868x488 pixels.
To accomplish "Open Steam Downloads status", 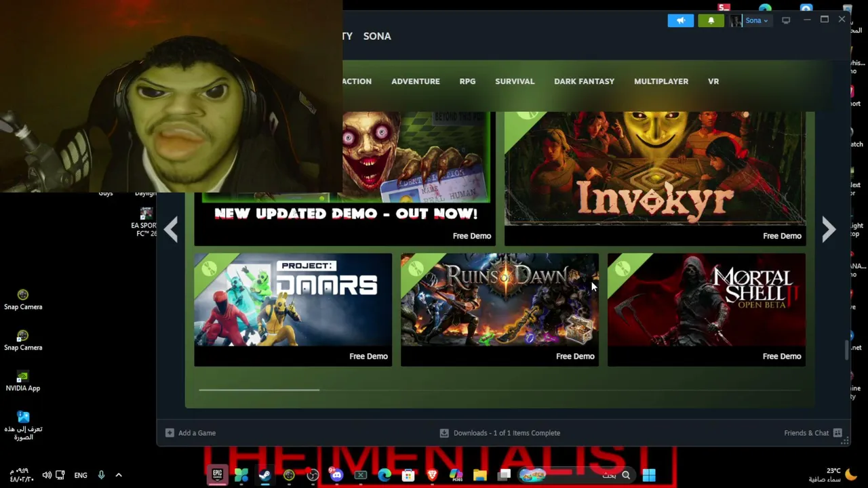I will (500, 433).
